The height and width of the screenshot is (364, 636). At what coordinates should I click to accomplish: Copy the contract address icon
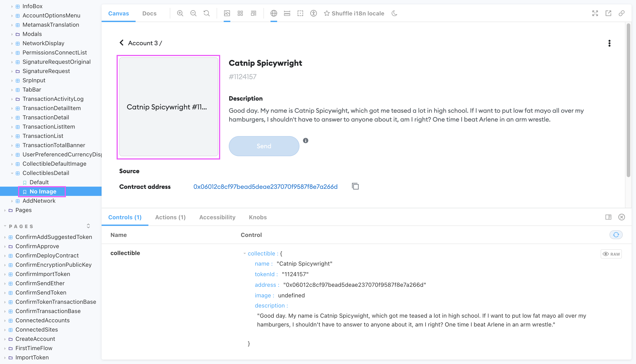pyautogui.click(x=355, y=186)
